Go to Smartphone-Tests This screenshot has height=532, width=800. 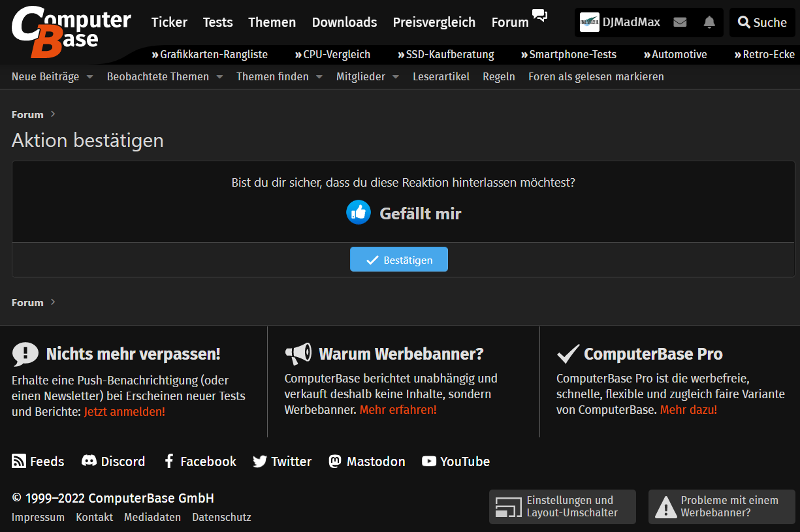click(x=569, y=54)
